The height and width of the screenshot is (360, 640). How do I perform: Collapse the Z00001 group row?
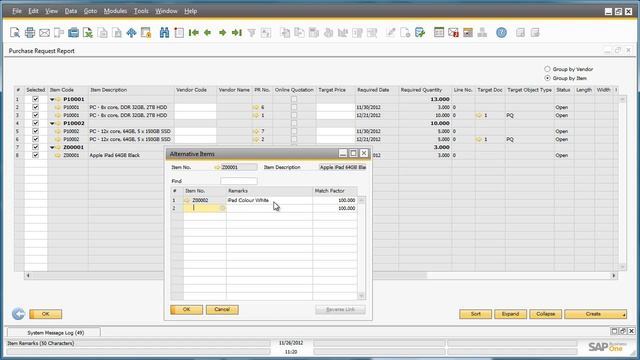(52, 147)
